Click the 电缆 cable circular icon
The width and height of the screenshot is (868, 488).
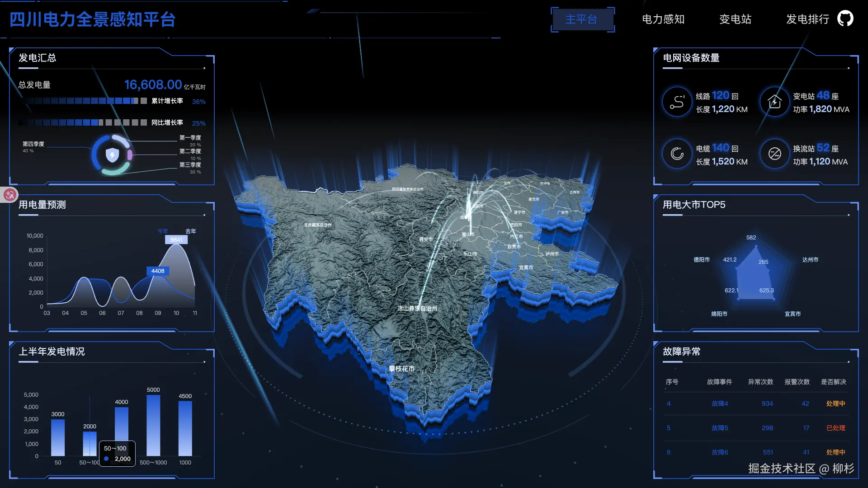click(x=677, y=154)
